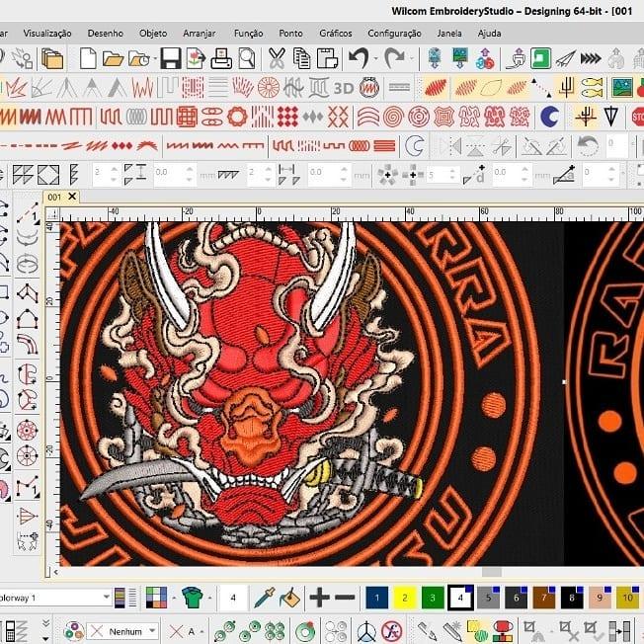Open Visualização menu
Viewport: 644px width, 644px height.
pos(47,34)
